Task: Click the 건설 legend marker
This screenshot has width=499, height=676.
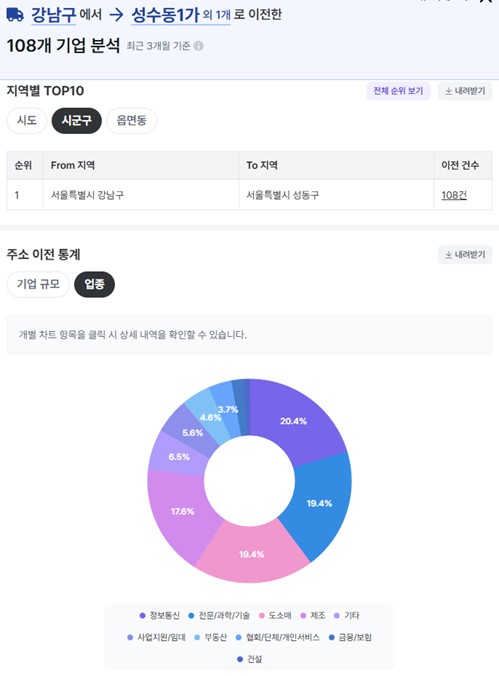Action: tap(240, 659)
